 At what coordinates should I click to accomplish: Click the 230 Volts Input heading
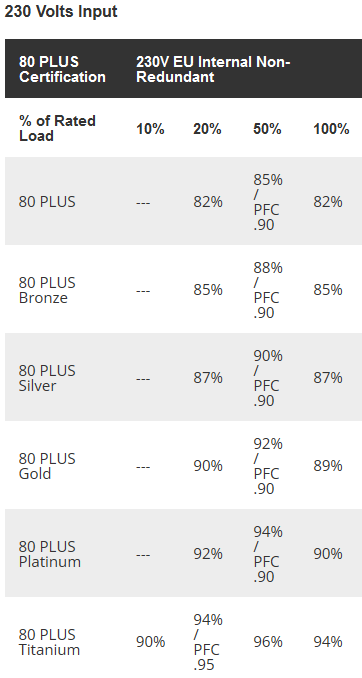pyautogui.click(x=61, y=12)
